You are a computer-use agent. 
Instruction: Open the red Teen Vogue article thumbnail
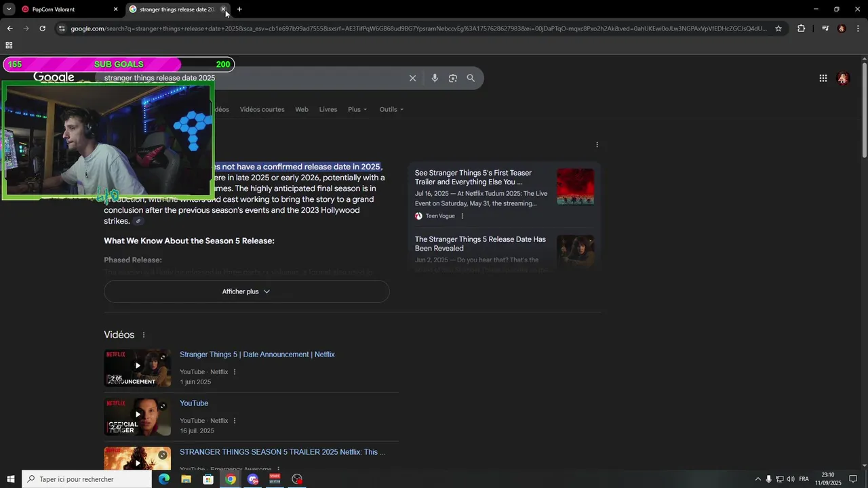(x=575, y=186)
